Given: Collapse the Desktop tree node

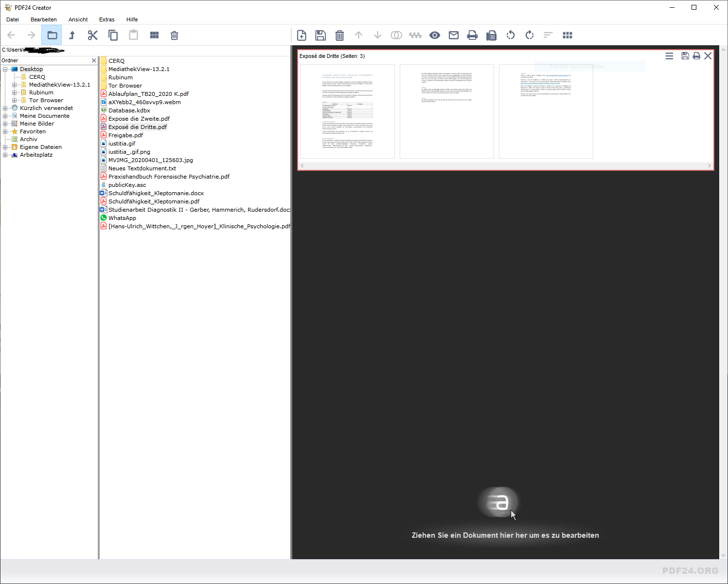Looking at the screenshot, I should [5, 69].
